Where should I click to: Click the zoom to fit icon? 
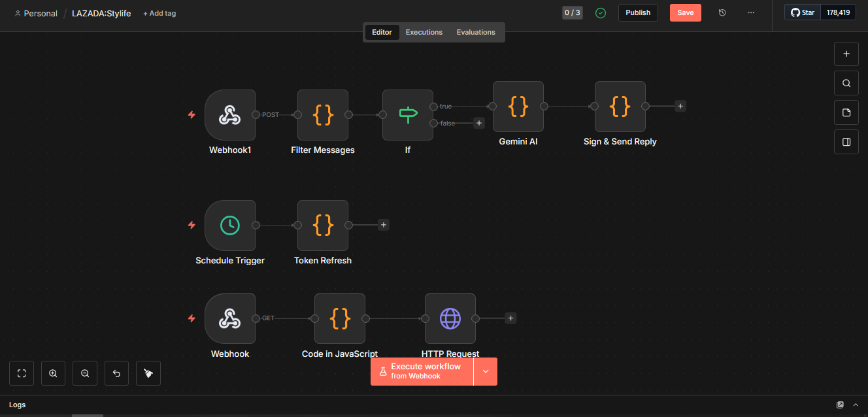[x=22, y=373]
